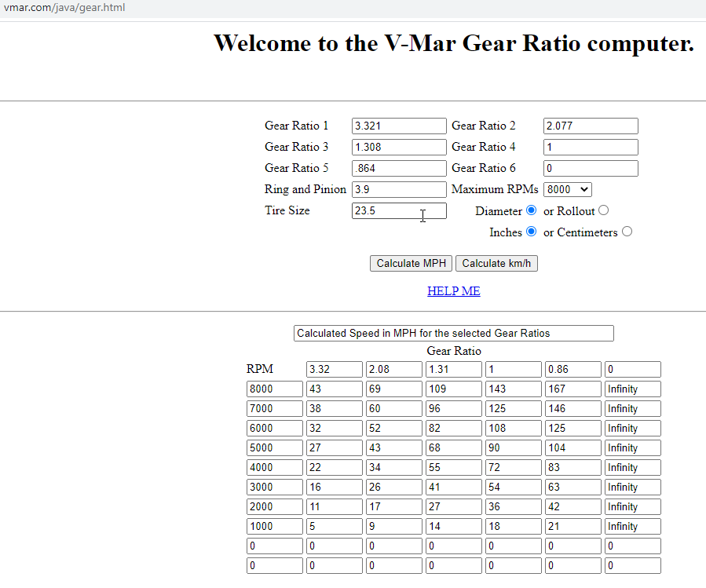Click the speed cell showing 143
This screenshot has width=706, height=588.
(x=514, y=389)
